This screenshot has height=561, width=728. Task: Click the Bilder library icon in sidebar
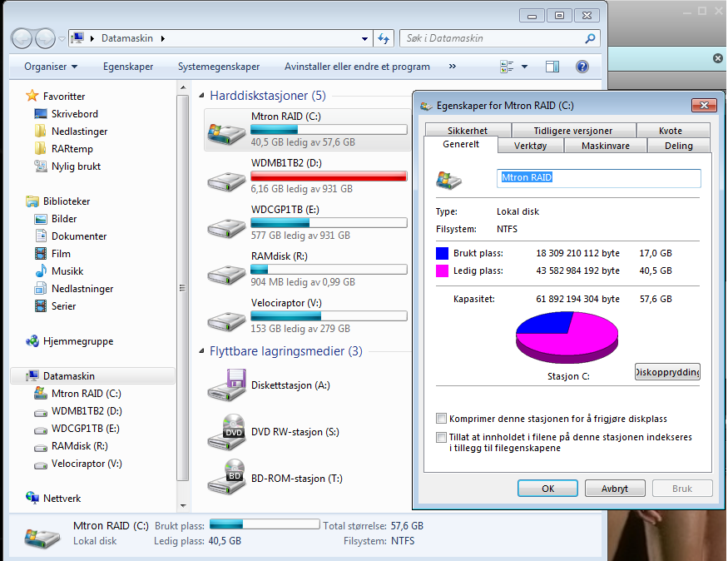[x=41, y=219]
